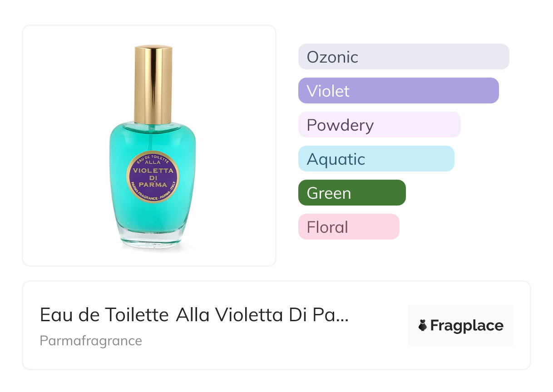Viewport: 553px width, 392px height.
Task: Click the clear glass base of the bottle
Action: pos(153,240)
